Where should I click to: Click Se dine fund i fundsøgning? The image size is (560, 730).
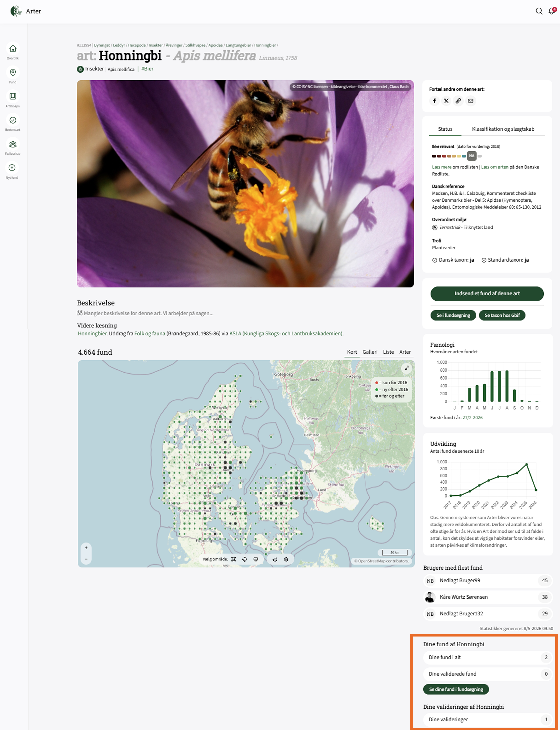[x=456, y=689]
